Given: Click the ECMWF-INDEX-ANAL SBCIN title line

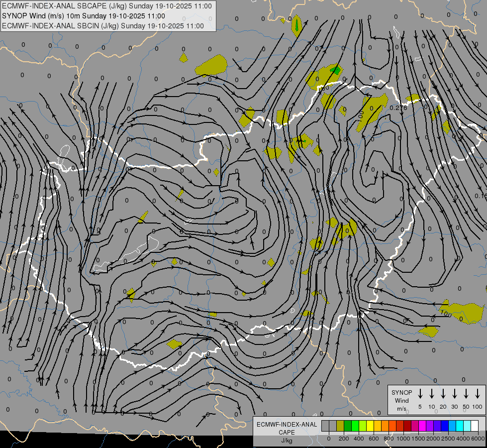Looking at the screenshot, I should (103, 26).
